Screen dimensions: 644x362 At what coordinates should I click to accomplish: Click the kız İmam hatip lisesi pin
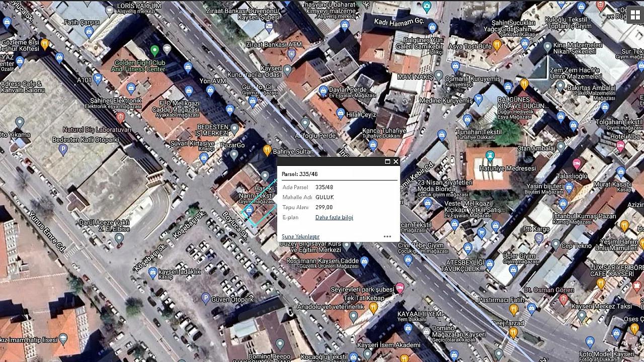[x=63, y=338]
